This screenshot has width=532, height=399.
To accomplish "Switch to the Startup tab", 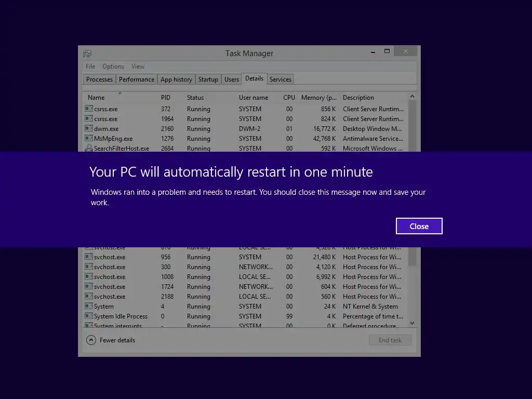I will coord(208,79).
